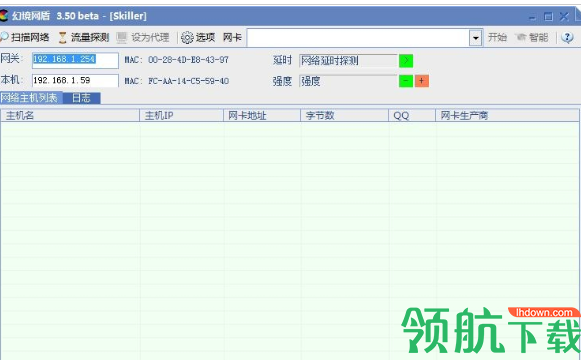Click inside the 网卡 combo box field
This screenshot has width=581, height=360.
(358, 38)
